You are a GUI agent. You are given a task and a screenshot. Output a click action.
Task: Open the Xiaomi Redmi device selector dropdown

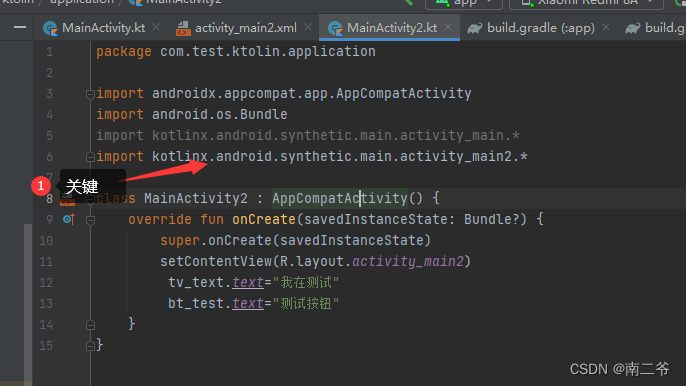586,4
